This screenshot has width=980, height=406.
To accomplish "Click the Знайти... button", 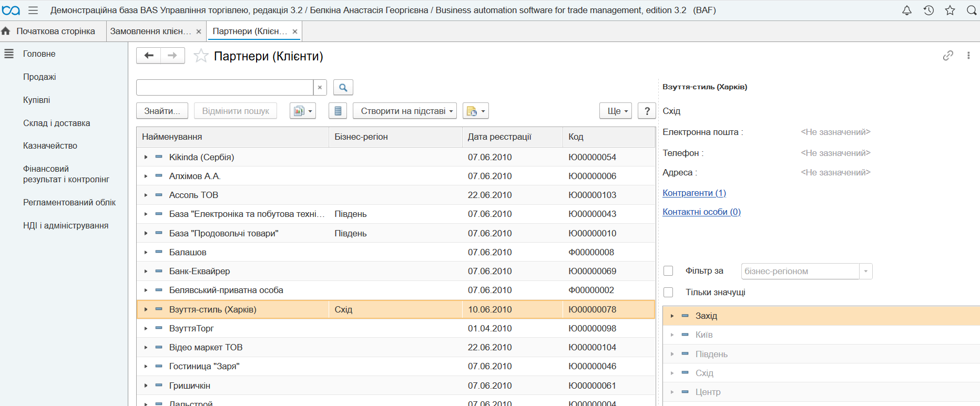I will pyautogui.click(x=162, y=111).
